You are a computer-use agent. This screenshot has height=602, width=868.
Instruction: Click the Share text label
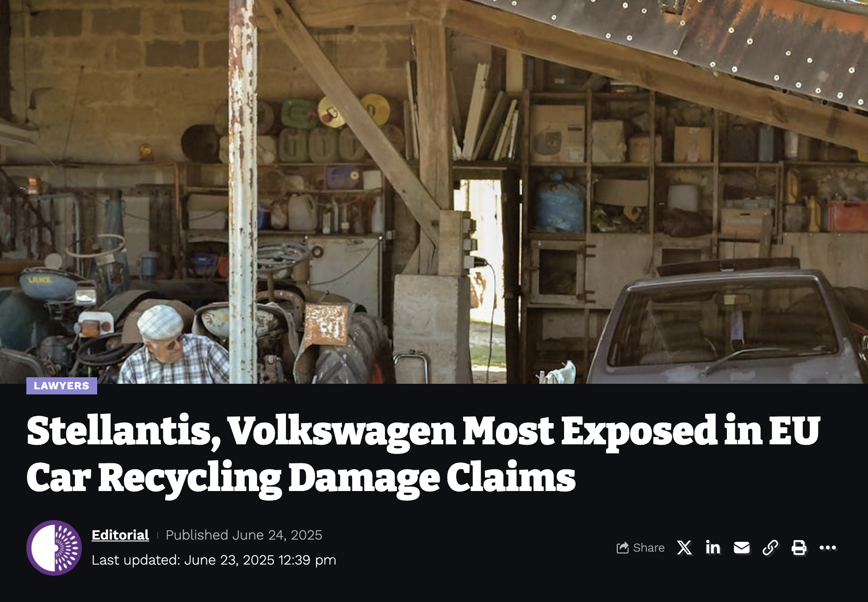649,548
